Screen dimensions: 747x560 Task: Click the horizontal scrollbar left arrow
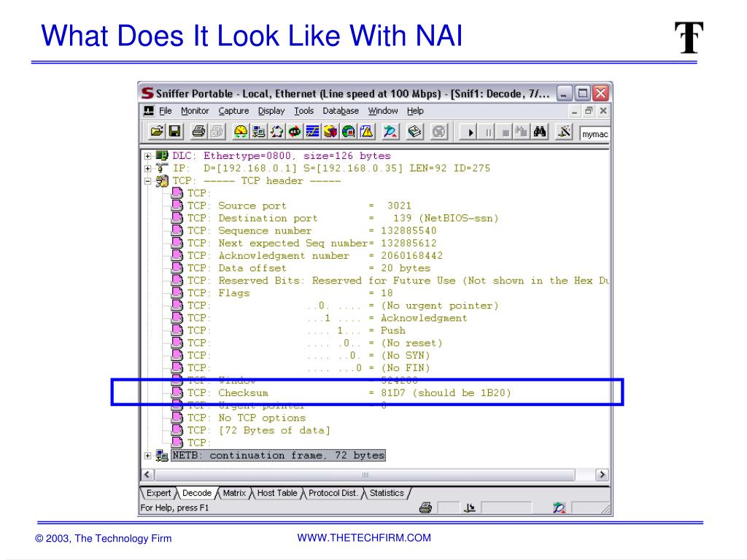tap(147, 475)
